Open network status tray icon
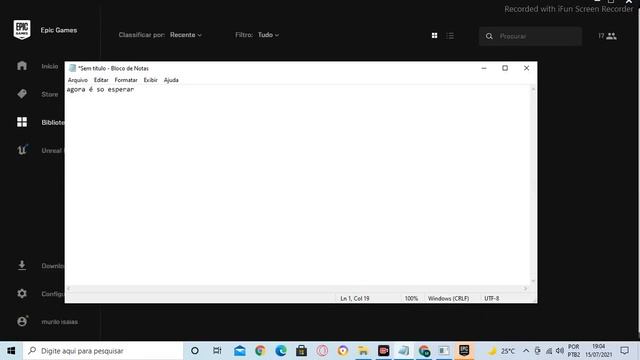This screenshot has width=640, height=360. click(x=549, y=351)
